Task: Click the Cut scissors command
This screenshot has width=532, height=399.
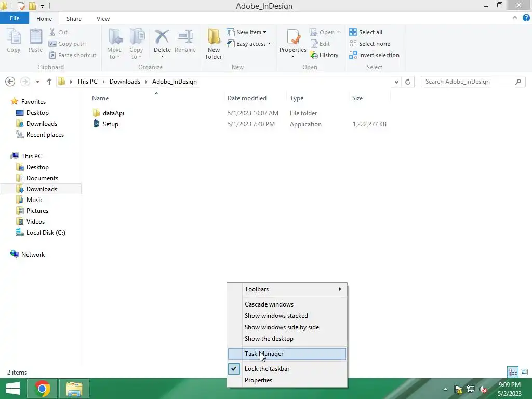Action: (x=58, y=32)
